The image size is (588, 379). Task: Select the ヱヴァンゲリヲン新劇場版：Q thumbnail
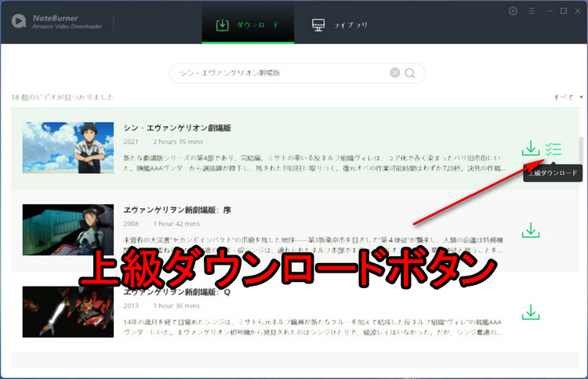point(68,312)
